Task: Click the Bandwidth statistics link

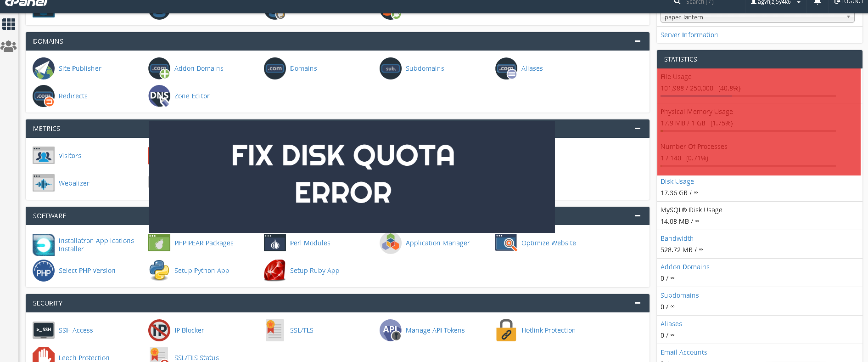Action: click(677, 238)
